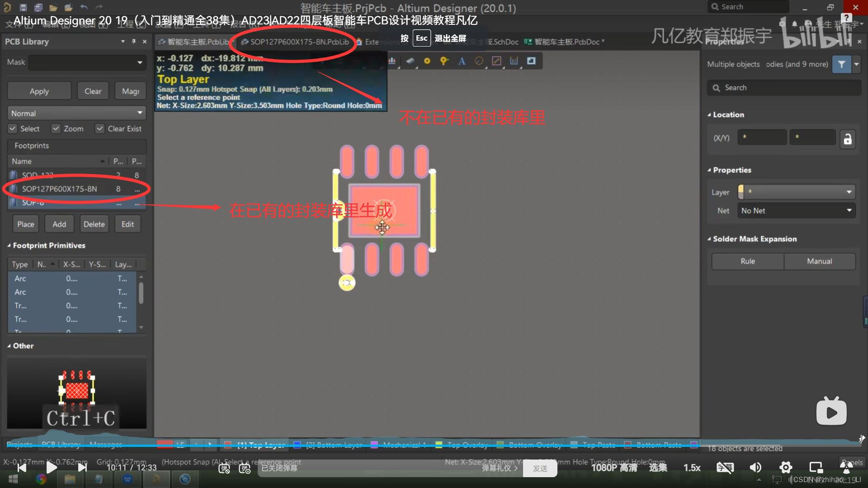Click the lock icon next to X/Y location
This screenshot has width=868, height=488.
(848, 139)
